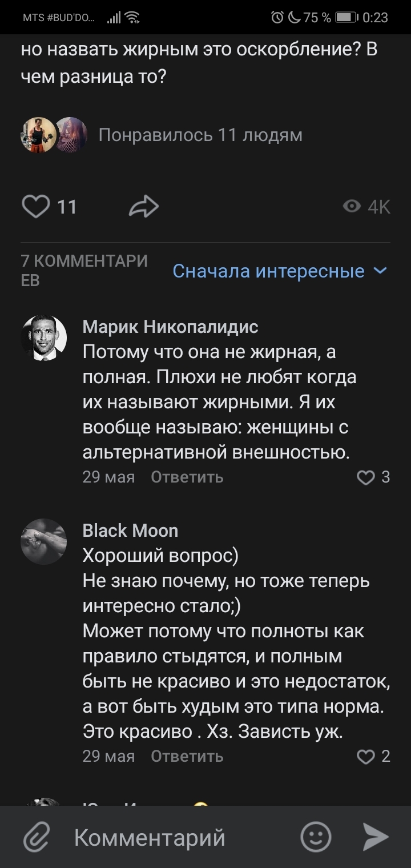Image resolution: width=411 pixels, height=868 pixels.
Task: Open the emoji smiley picker
Action: pos(316,838)
